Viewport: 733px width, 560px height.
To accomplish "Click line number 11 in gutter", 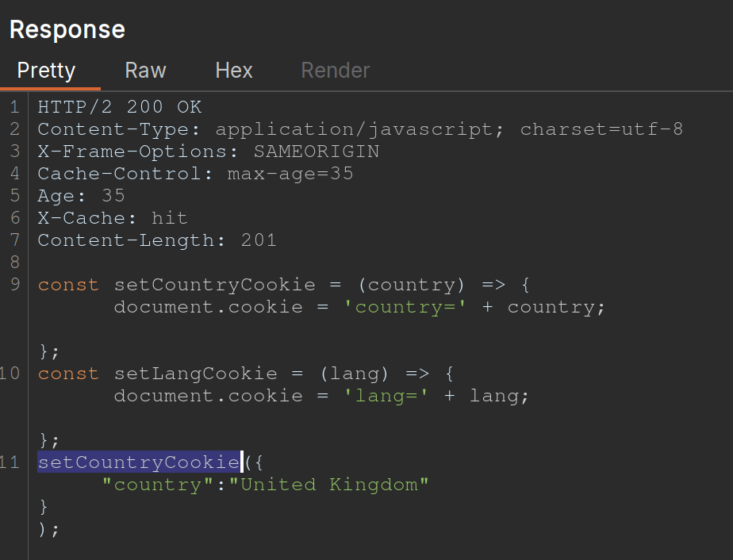I will click(x=11, y=462).
